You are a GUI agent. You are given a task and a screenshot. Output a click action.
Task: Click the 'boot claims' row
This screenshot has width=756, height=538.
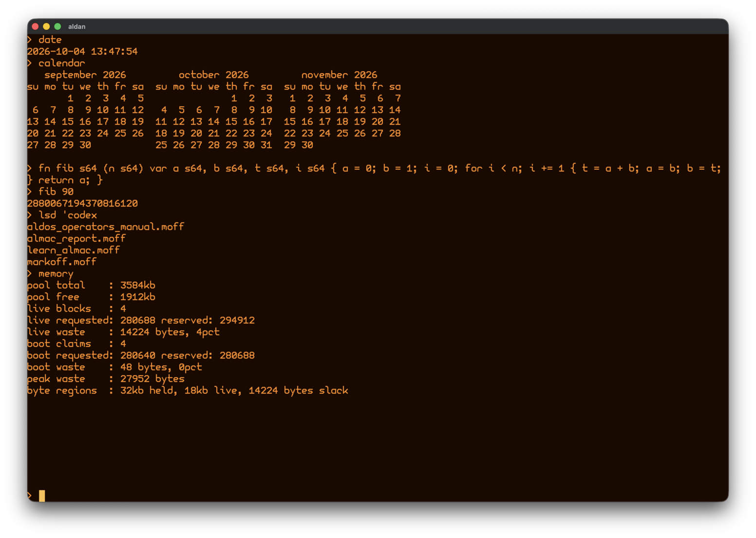tap(76, 344)
